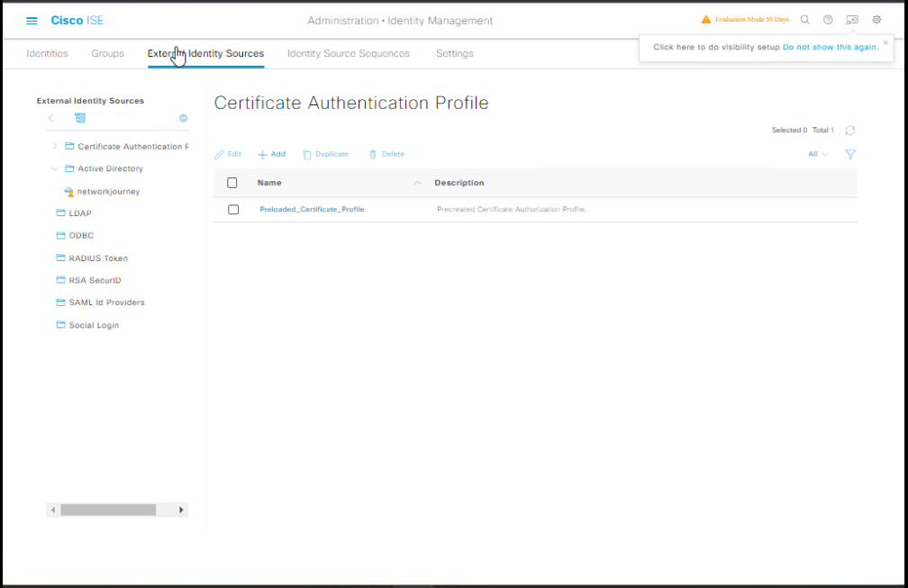Select Social Login in the tree

point(94,325)
